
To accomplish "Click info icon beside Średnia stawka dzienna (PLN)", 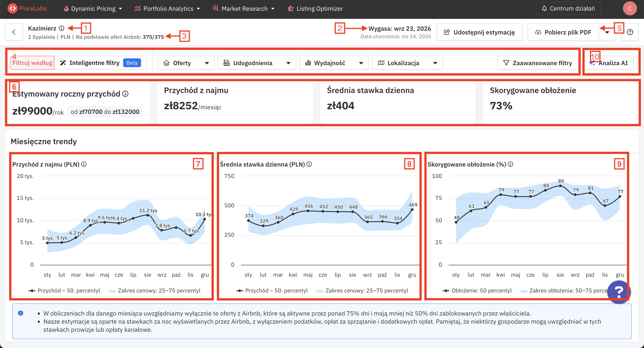I will [309, 164].
